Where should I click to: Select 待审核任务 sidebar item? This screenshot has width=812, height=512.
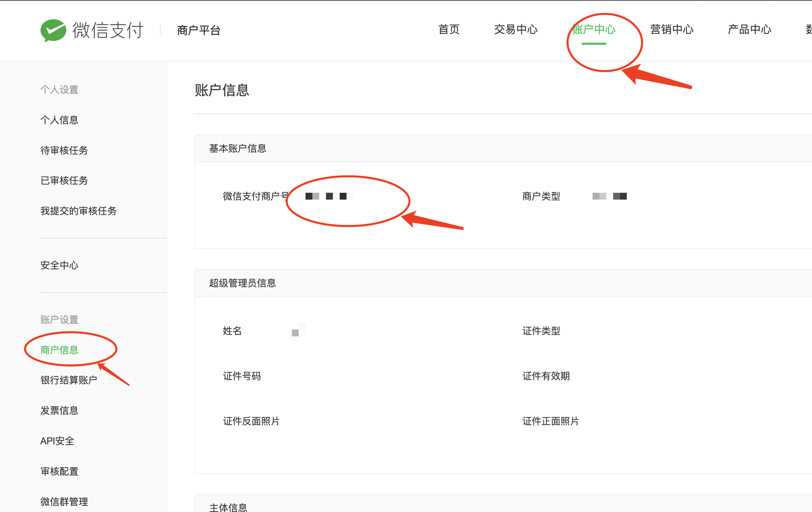coord(64,150)
